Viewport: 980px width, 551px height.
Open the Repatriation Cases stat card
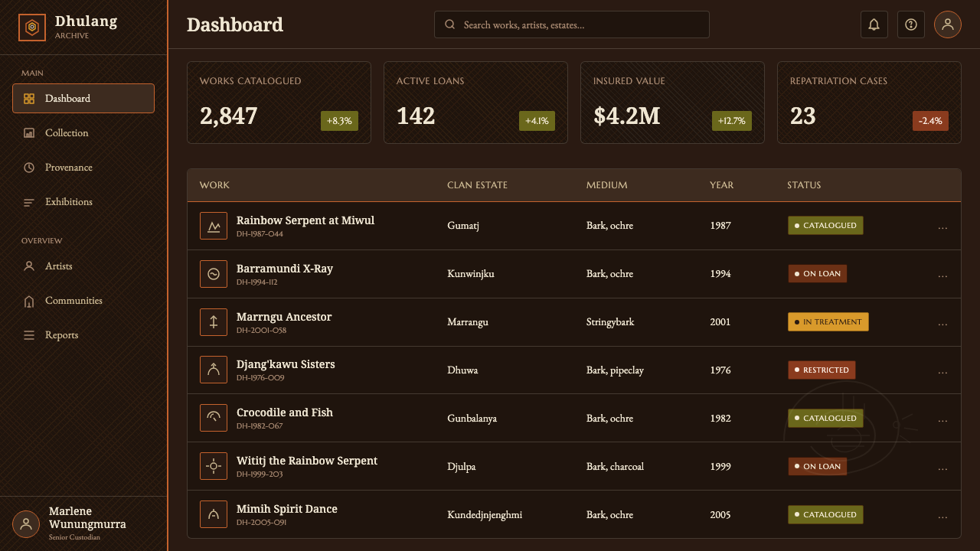point(869,103)
